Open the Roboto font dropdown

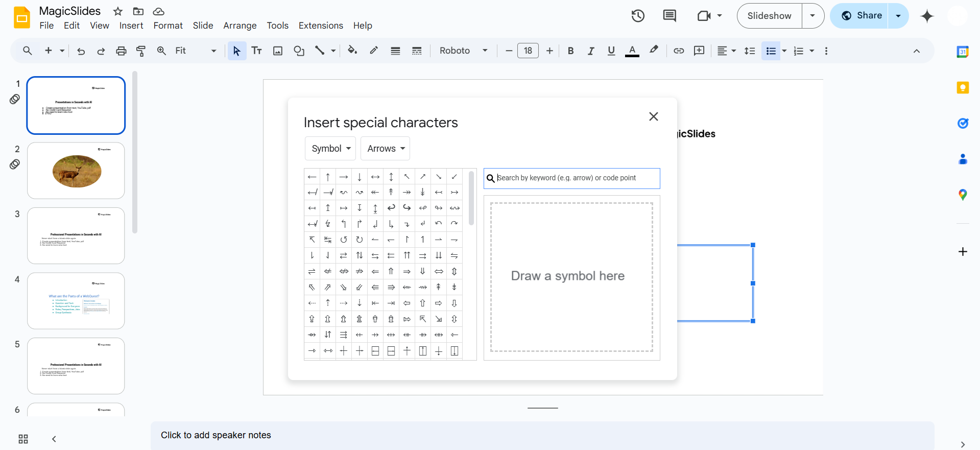coord(463,51)
